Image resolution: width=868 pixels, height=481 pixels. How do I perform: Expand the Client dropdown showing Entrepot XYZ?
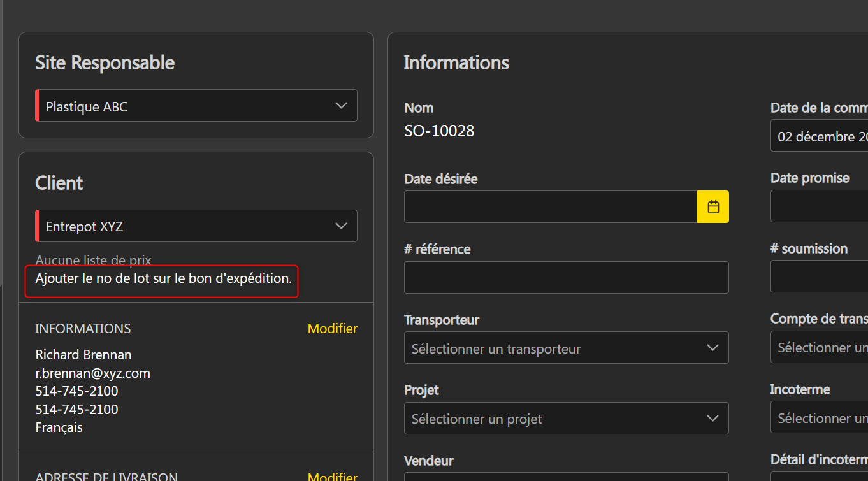(341, 226)
